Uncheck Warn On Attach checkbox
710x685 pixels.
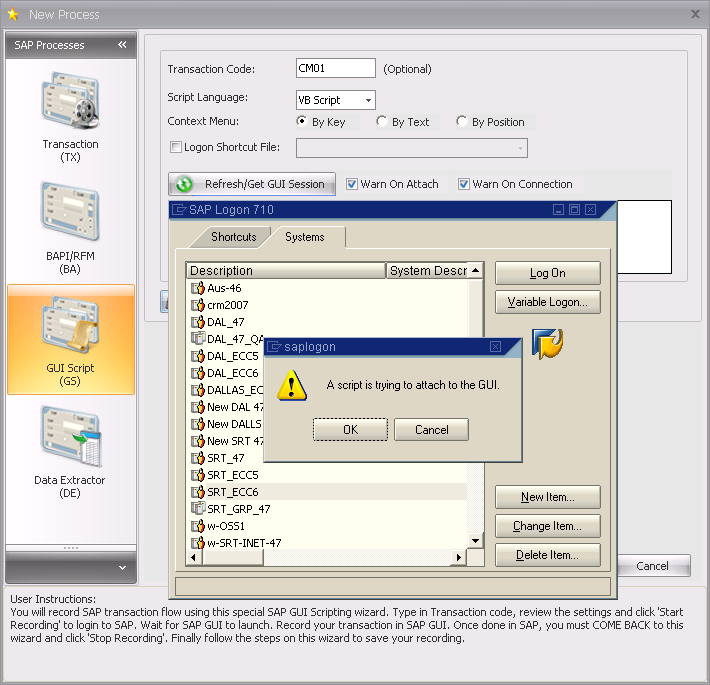pos(352,184)
